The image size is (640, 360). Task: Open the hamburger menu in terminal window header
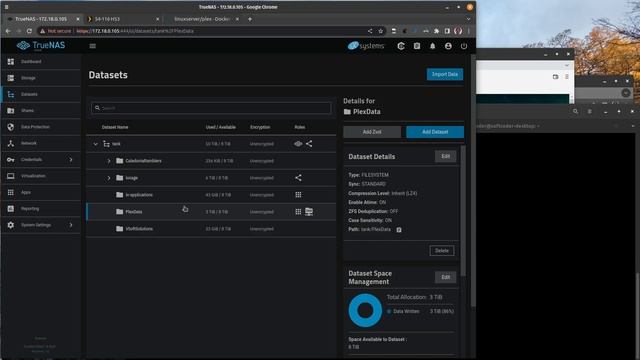click(x=589, y=111)
